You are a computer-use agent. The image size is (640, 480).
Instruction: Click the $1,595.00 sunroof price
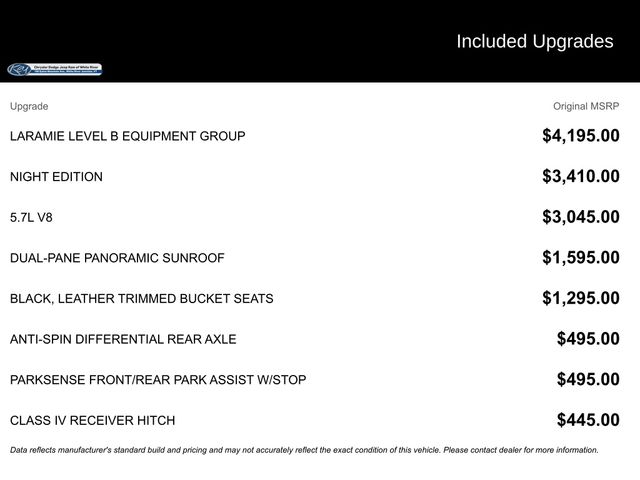tap(580, 258)
